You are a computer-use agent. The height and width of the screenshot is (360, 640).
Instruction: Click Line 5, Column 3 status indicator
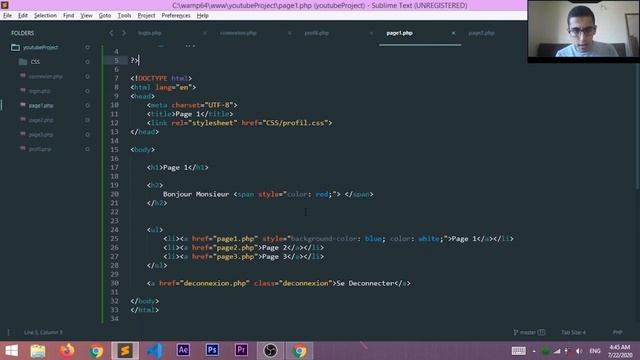coord(43,332)
